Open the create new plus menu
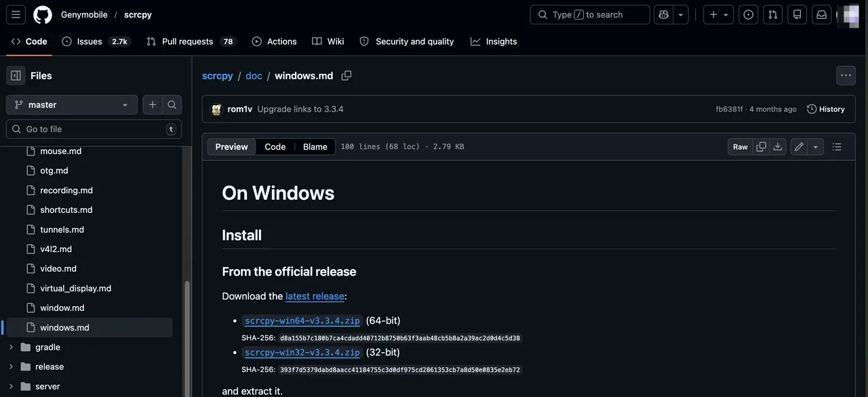868x397 pixels. [718, 14]
